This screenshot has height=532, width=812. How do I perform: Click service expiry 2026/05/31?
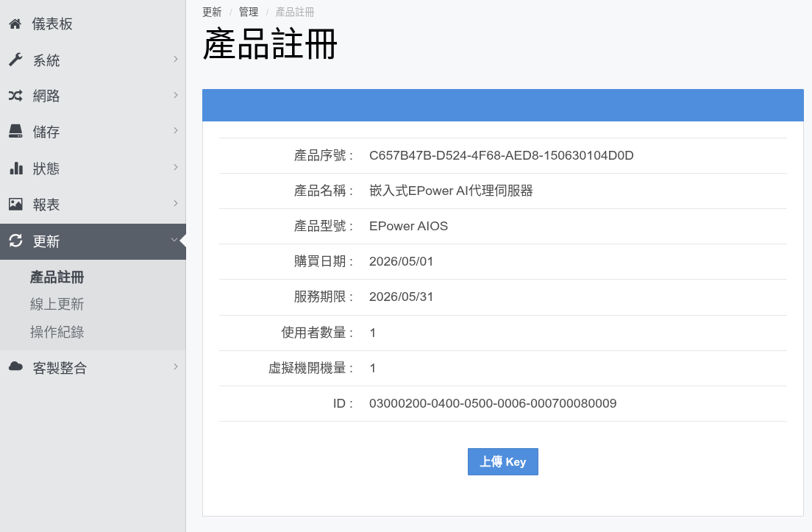[x=402, y=297]
